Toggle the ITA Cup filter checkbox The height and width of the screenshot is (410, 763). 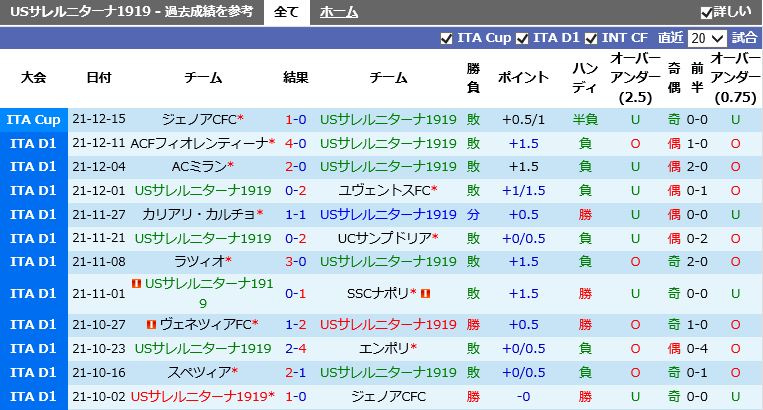pos(446,38)
